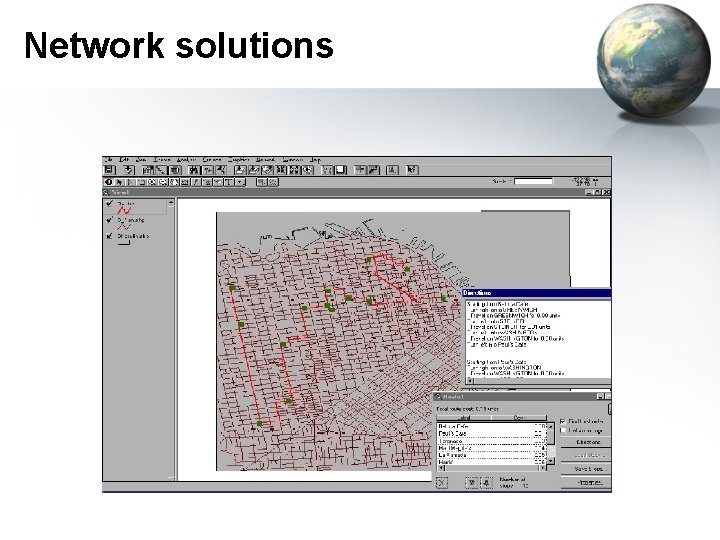This screenshot has height=540, width=720.
Task: Select the Pointer tool
Action: pos(119,182)
